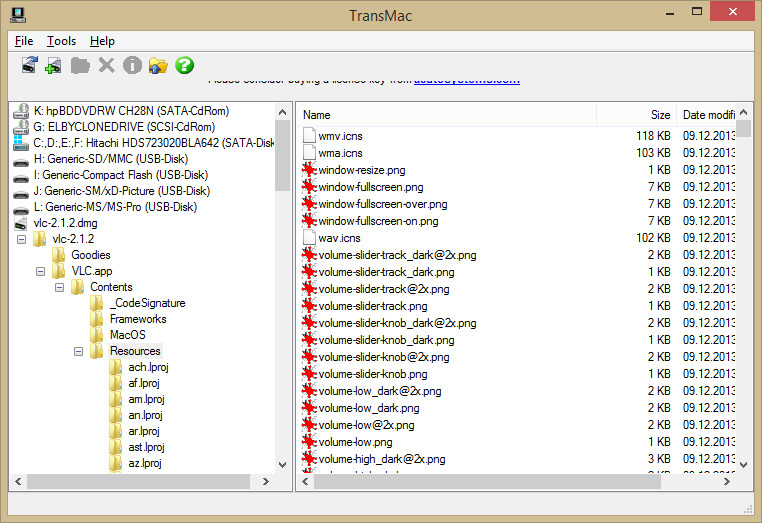Open the licence key website link
Screen dimensions: 762x523
pos(467,81)
